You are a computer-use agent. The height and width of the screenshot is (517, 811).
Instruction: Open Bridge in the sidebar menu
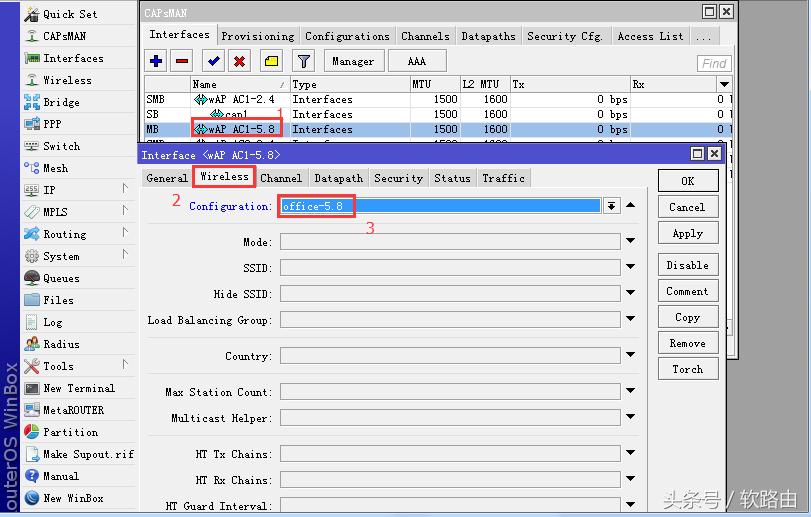(61, 102)
